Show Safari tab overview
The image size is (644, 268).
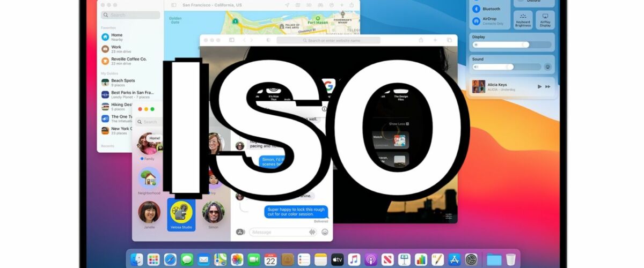pos(449,40)
